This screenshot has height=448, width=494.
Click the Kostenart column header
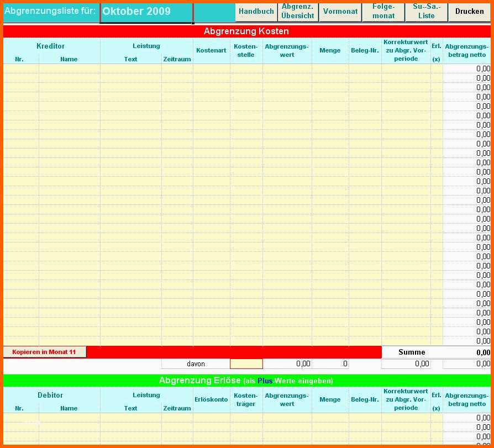coord(211,51)
